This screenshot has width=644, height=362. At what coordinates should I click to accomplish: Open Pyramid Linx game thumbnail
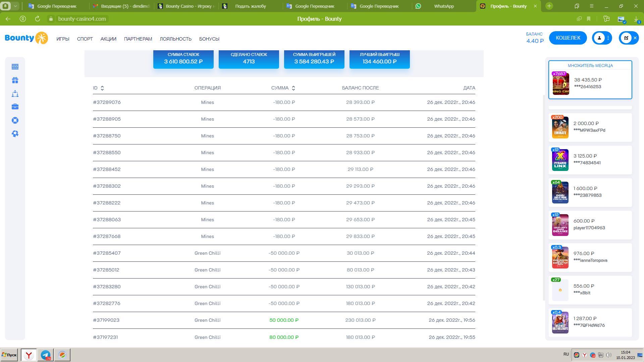pyautogui.click(x=560, y=160)
